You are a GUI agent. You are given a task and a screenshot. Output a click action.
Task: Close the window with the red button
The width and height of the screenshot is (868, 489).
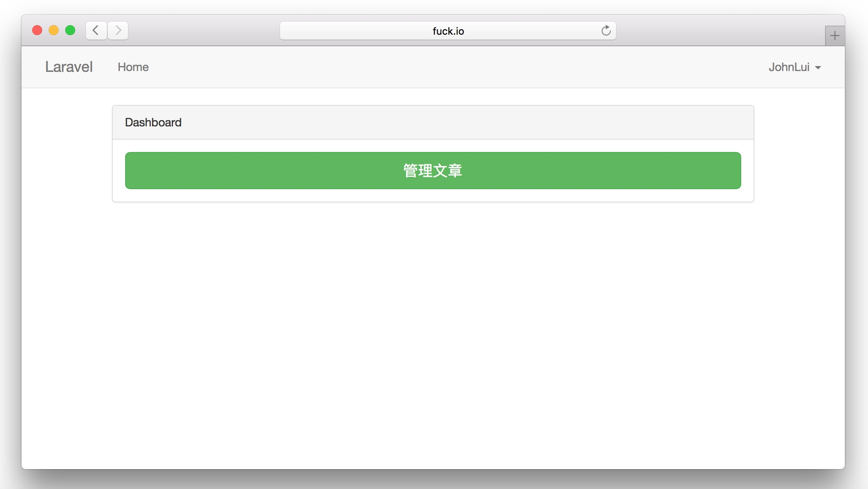click(37, 31)
